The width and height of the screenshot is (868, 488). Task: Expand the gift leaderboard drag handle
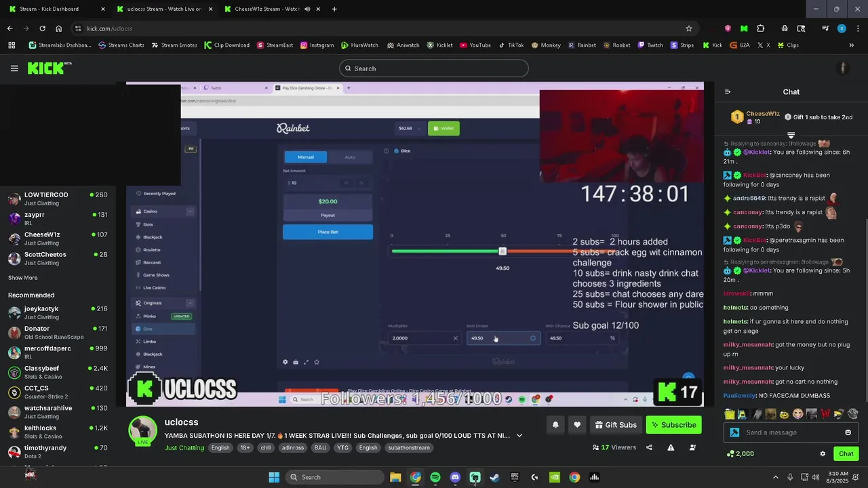791,136
